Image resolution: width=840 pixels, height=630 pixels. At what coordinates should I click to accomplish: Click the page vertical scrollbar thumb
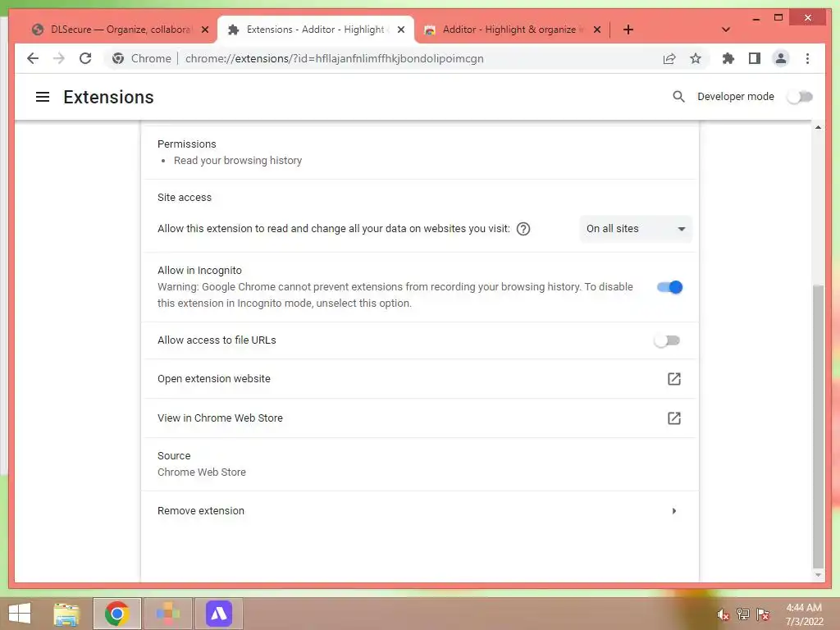818,426
